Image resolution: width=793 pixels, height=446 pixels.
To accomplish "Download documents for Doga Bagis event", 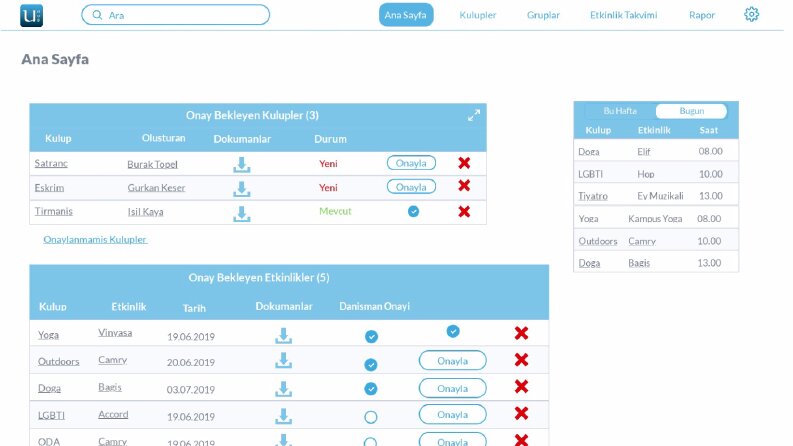I will (284, 389).
